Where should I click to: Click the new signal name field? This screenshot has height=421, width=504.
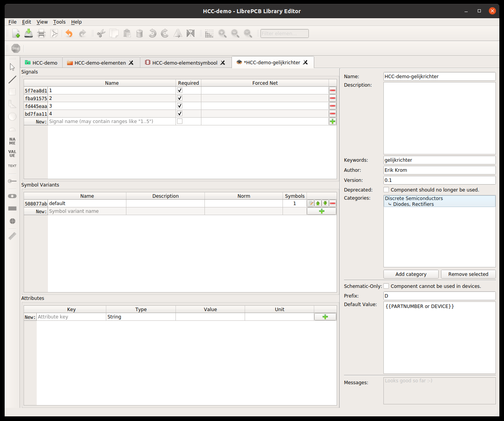pyautogui.click(x=112, y=122)
